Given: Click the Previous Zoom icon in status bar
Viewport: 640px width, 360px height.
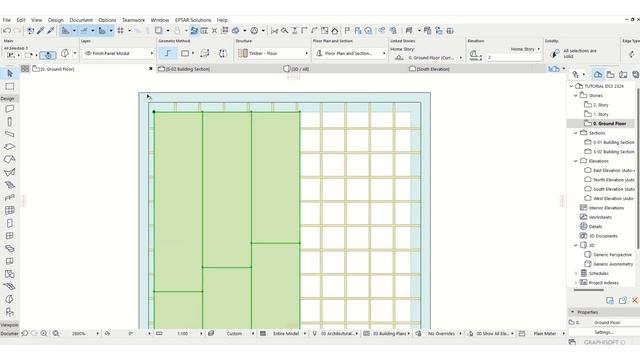Looking at the screenshot, I should (x=25, y=333).
